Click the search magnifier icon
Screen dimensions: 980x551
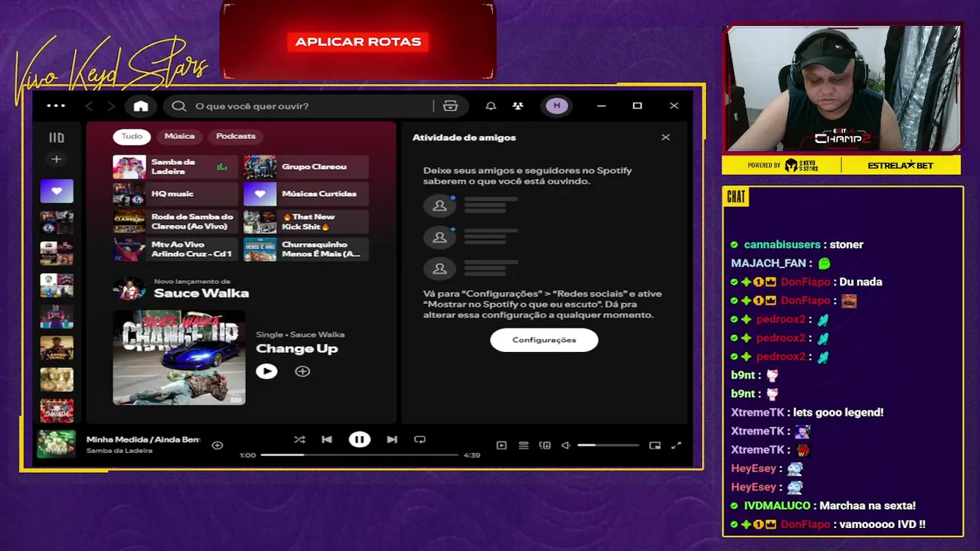pyautogui.click(x=179, y=106)
